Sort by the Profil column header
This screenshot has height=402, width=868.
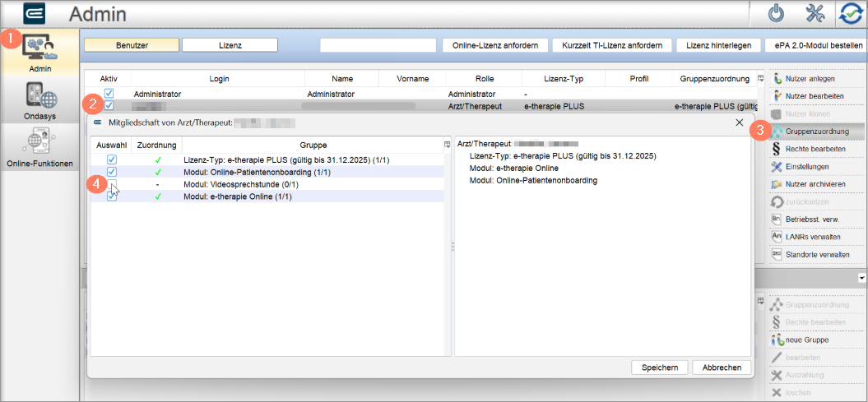(x=638, y=79)
